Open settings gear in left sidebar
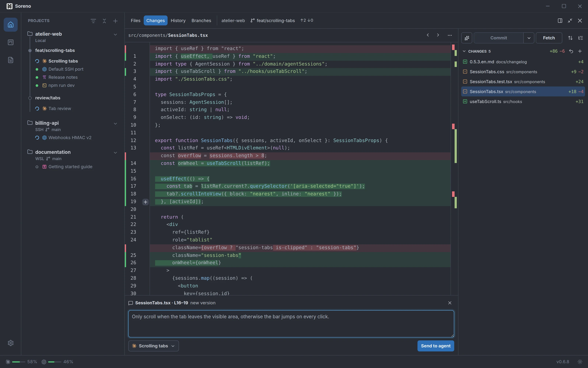588x368 pixels. point(10,343)
